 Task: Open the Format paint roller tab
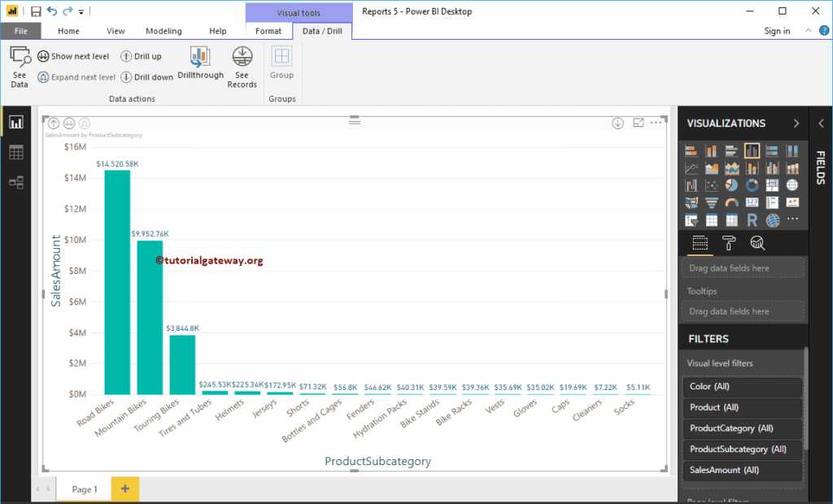(729, 243)
